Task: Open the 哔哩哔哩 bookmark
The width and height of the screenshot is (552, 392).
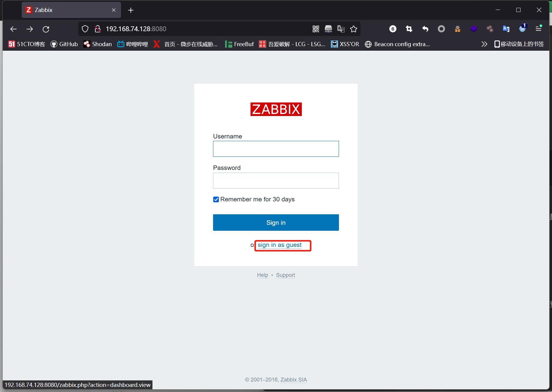Action: click(133, 44)
